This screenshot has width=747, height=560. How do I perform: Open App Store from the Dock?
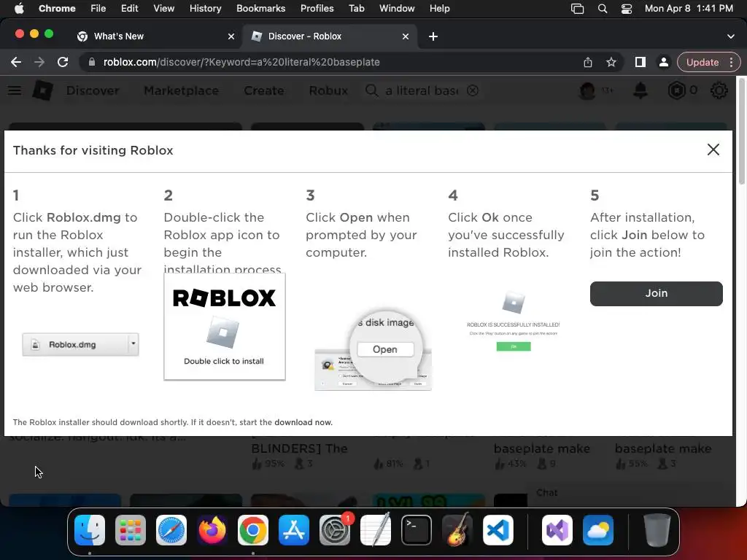(293, 530)
